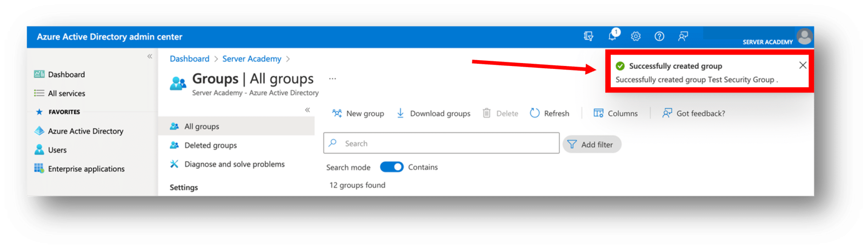Click Download groups in the toolbar
868x250 pixels.
pyautogui.click(x=433, y=113)
